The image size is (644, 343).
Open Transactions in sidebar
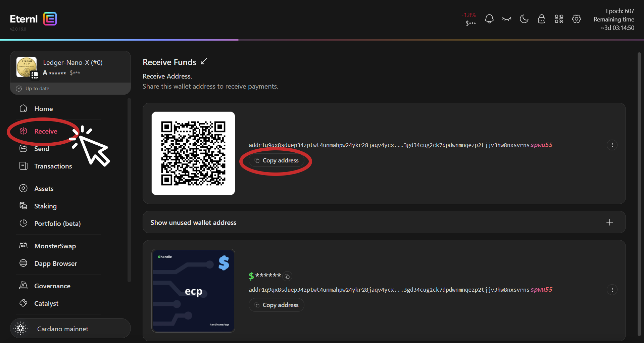point(53,166)
